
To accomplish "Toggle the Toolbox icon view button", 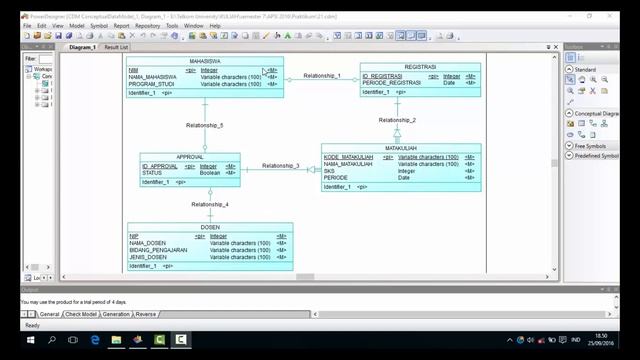I will [571, 58].
